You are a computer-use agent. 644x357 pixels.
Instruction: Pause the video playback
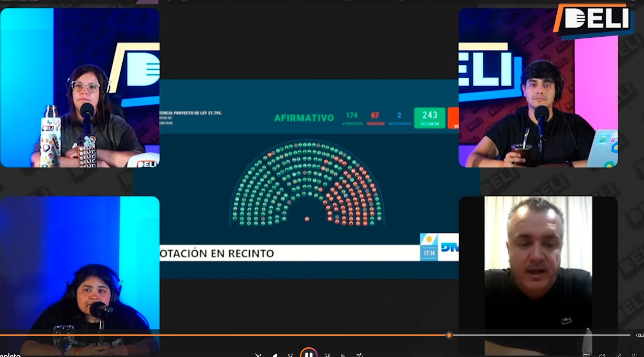[x=309, y=354]
